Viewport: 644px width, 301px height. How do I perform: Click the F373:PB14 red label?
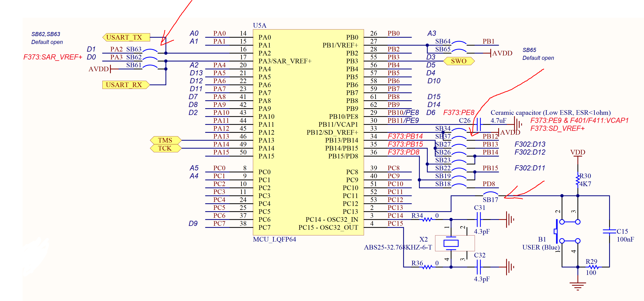point(405,136)
